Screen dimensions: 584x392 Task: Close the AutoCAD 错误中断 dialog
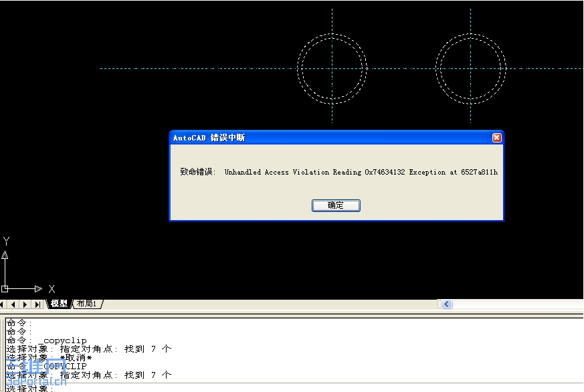pyautogui.click(x=496, y=138)
